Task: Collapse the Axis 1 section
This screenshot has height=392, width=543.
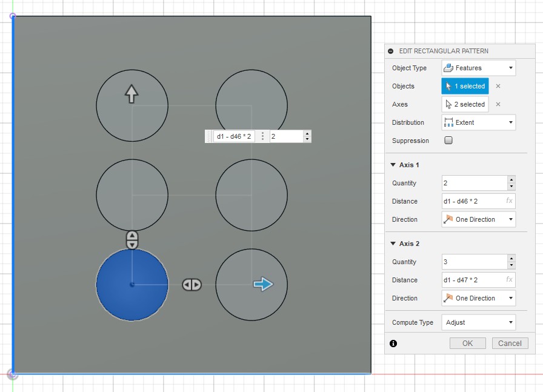Action: pos(393,165)
